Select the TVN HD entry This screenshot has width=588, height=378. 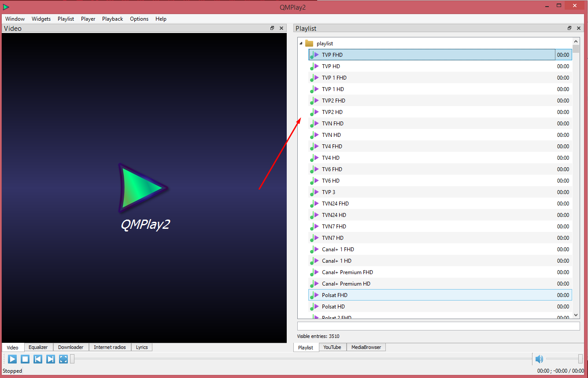[x=440, y=135]
